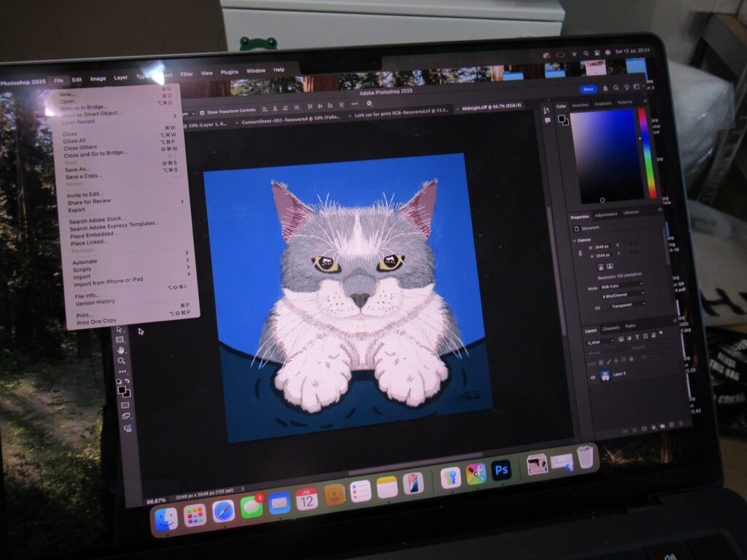Click the lightbulb Discover icon

point(627,87)
